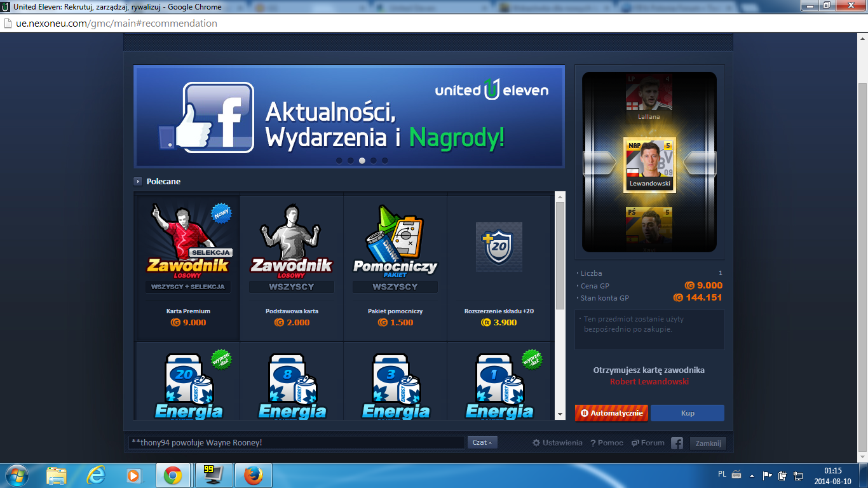The width and height of the screenshot is (868, 488).
Task: Click the PL language indicator in tray
Action: tap(722, 475)
